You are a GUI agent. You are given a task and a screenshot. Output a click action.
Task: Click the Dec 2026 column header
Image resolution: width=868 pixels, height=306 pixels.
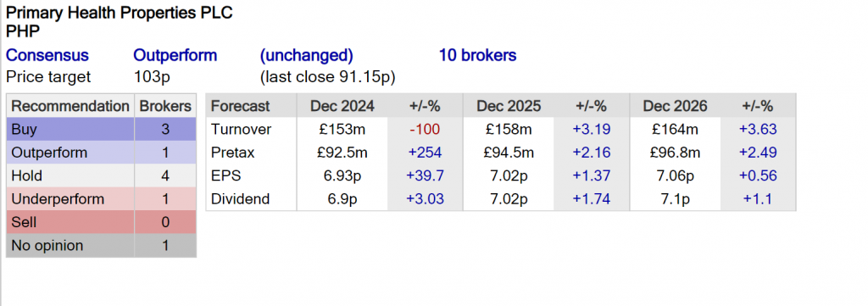coord(676,106)
